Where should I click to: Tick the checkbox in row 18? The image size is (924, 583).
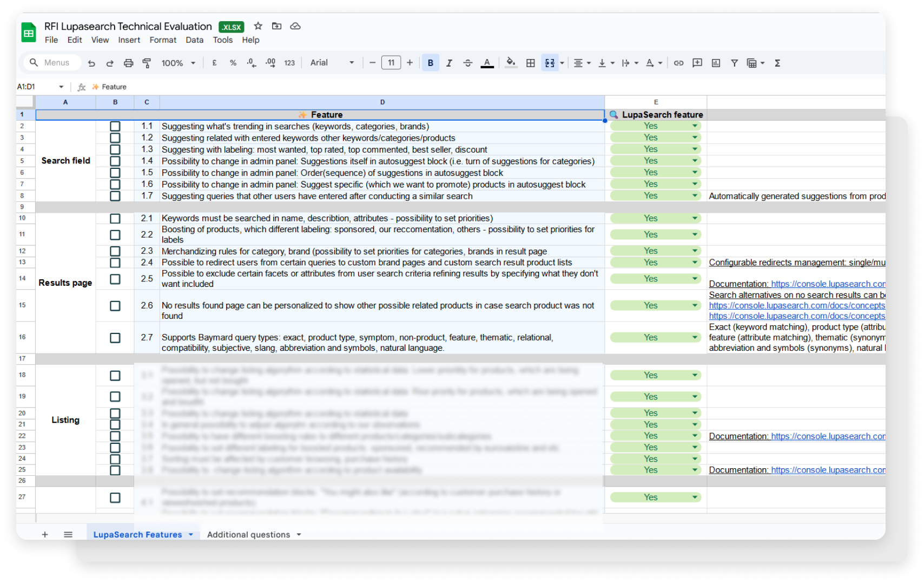(115, 376)
